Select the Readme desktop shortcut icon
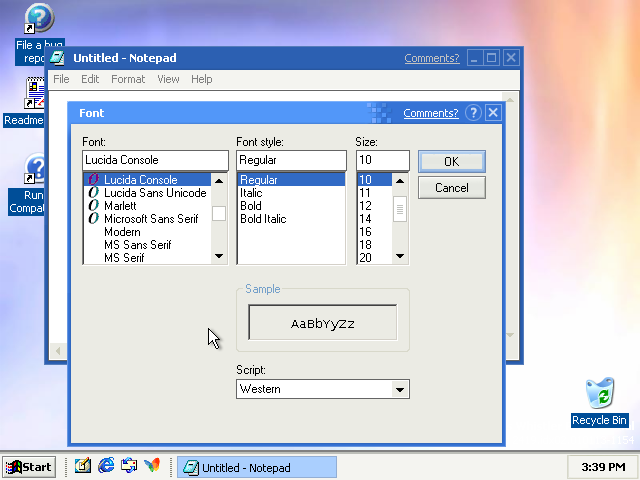Image resolution: width=640 pixels, height=480 pixels. [x=35, y=93]
